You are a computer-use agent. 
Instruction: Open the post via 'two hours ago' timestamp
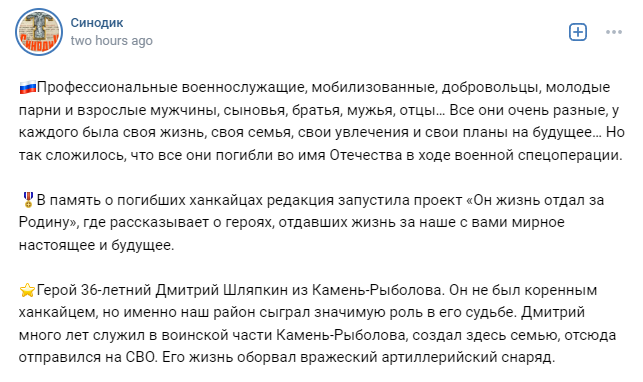(112, 41)
